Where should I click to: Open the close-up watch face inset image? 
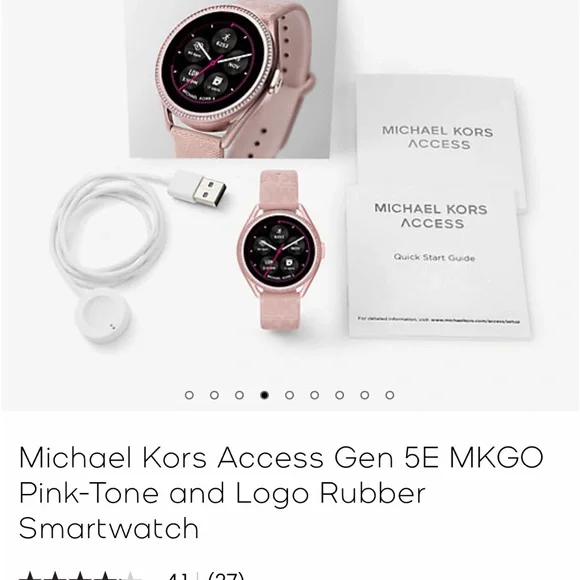(x=231, y=78)
